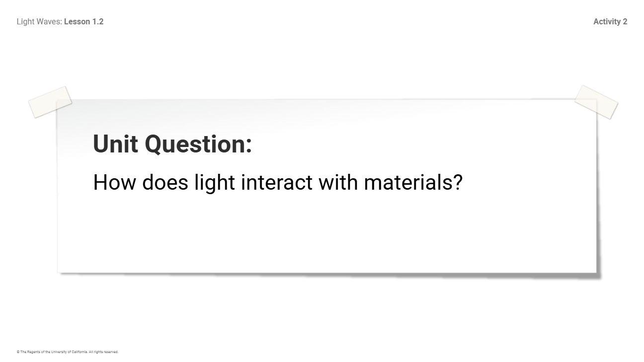Click the question mark ending the unit question
Viewport: 644px width, 362px height.
pos(458,182)
